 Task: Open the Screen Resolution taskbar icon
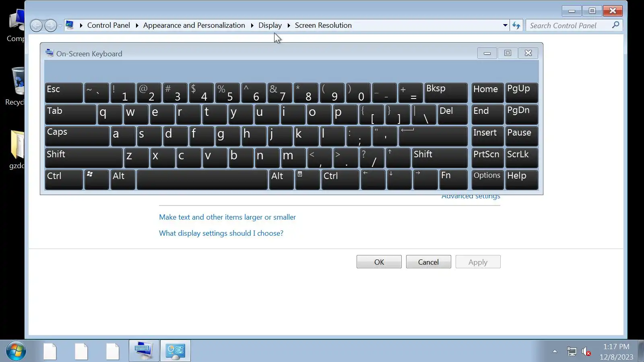(x=175, y=351)
